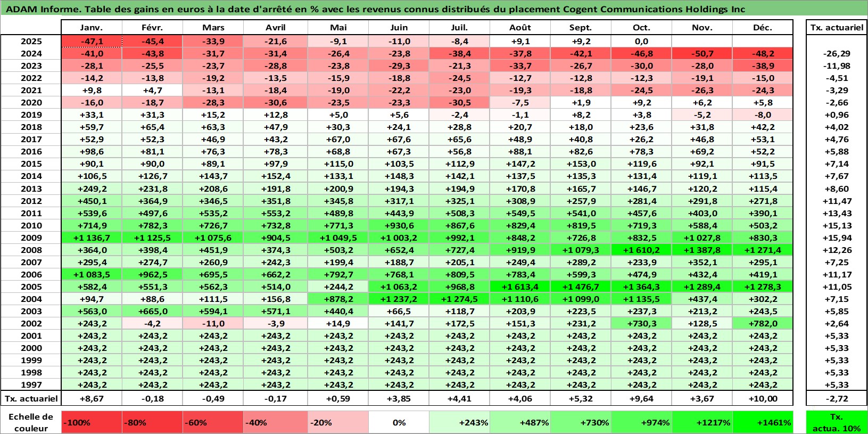Select the 2005 row label

click(31, 286)
